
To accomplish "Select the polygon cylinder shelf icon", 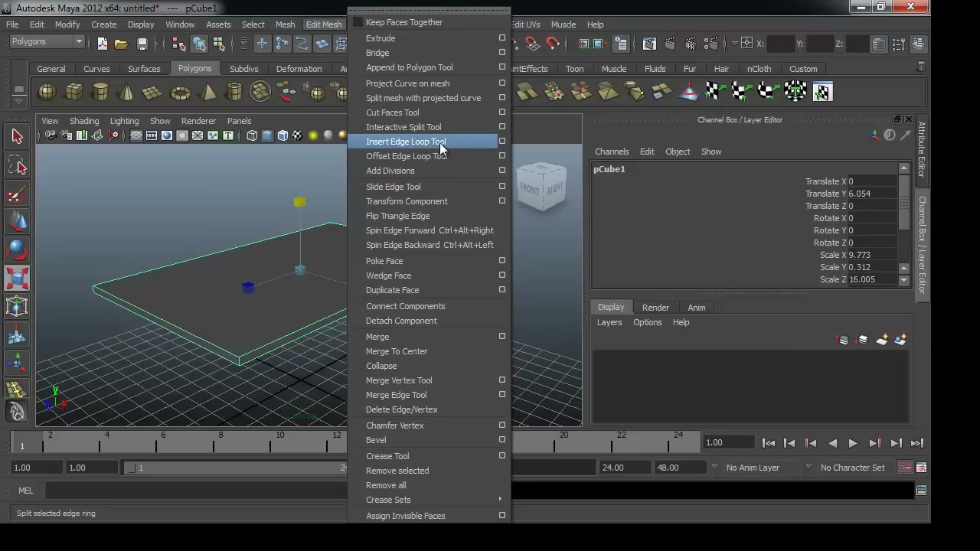I will [x=100, y=92].
